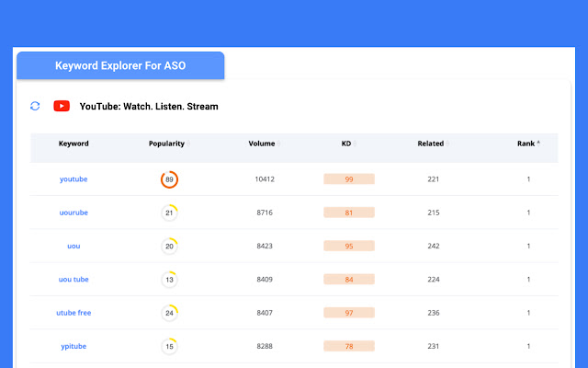The width and height of the screenshot is (588, 368).
Task: Click the popularity ring showing 15
Action: coord(169,346)
